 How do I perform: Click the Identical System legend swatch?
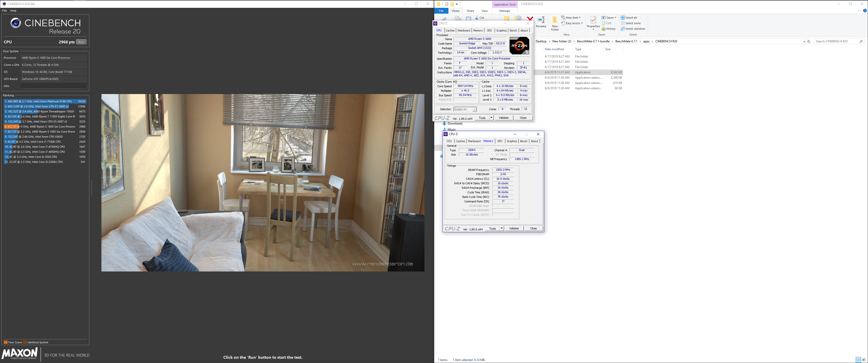point(25,343)
